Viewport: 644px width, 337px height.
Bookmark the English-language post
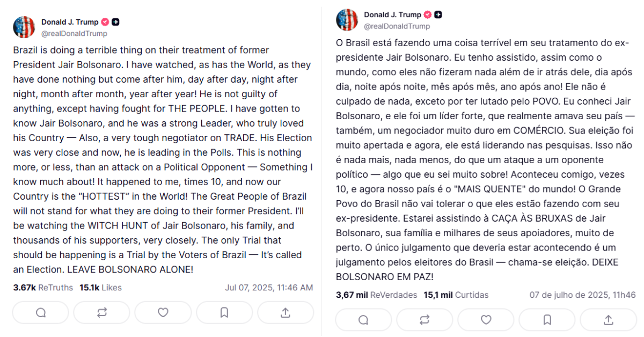pos(224,312)
